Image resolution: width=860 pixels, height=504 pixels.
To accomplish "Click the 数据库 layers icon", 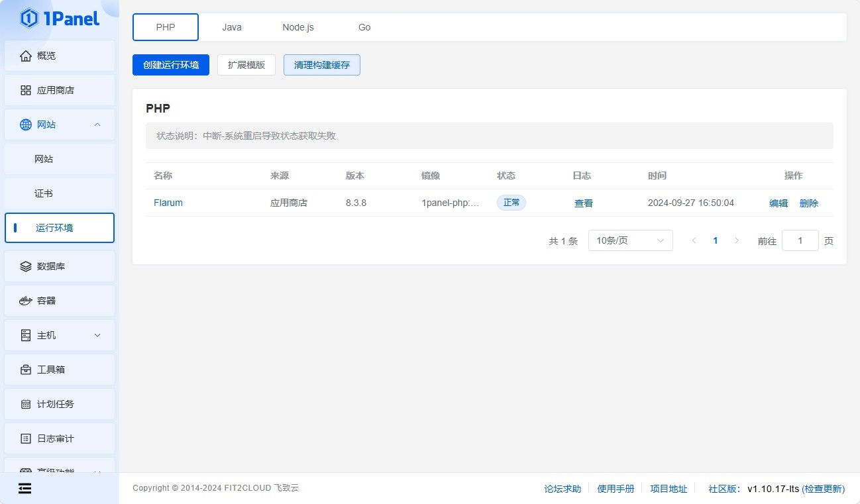I will point(26,266).
